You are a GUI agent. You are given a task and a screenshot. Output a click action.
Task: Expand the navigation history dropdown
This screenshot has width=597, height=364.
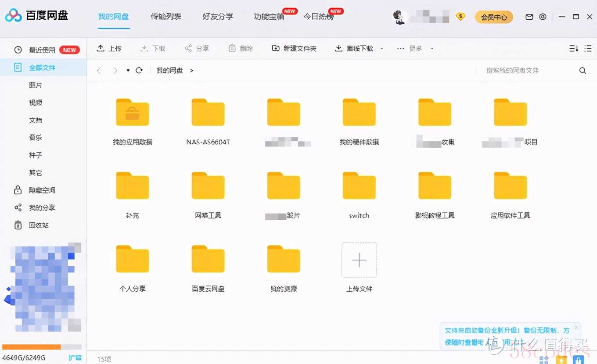(128, 70)
